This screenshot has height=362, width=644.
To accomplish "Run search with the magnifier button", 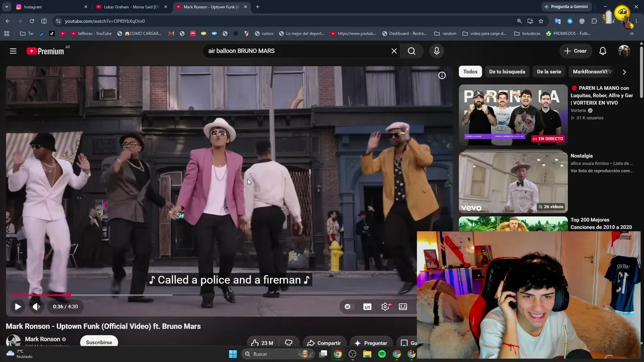I will click(x=412, y=51).
